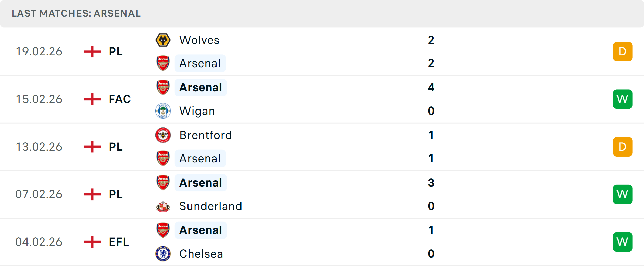Toggle the D result badge for Wolves match
Viewport: 644px width, 266px height.
point(623,51)
